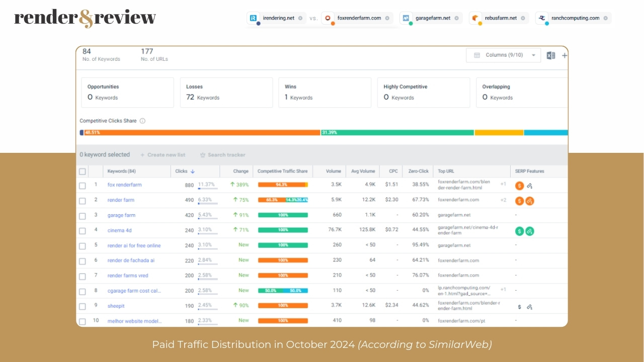Export the table with the Excel icon
The height and width of the screenshot is (362, 644).
[551, 55]
